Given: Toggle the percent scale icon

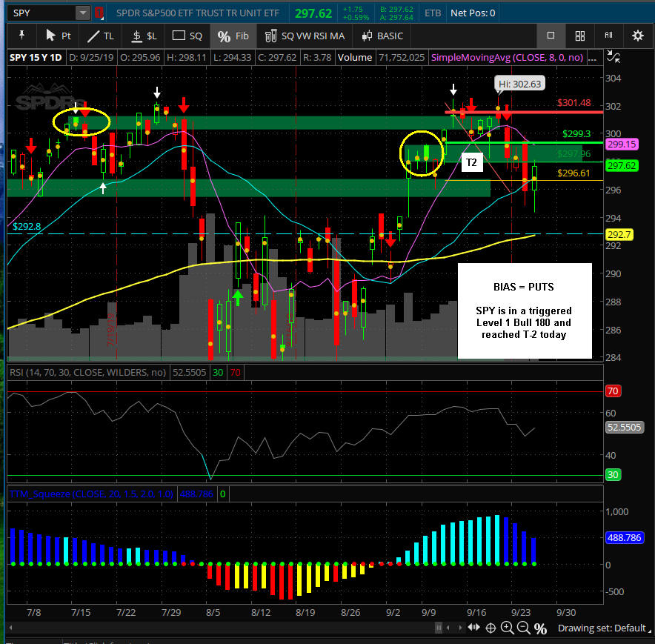Looking at the screenshot, I should pos(541,628).
